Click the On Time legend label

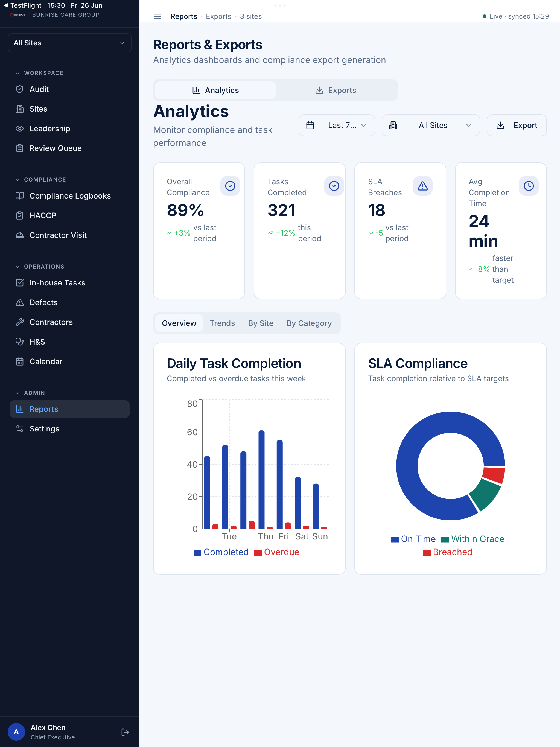(418, 539)
